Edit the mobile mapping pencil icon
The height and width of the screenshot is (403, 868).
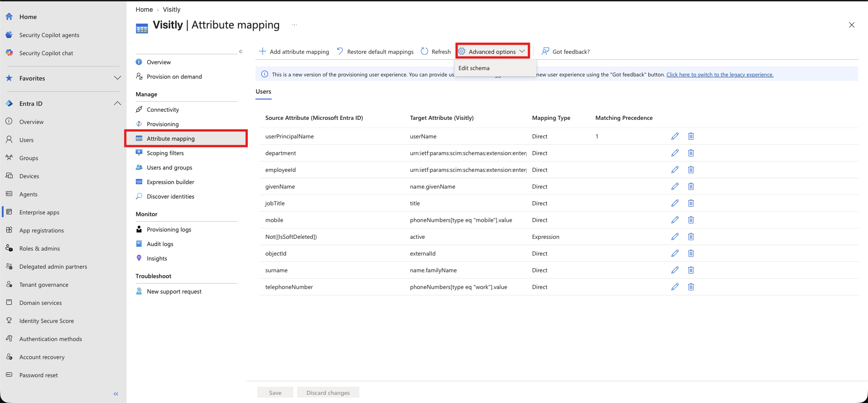tap(675, 220)
